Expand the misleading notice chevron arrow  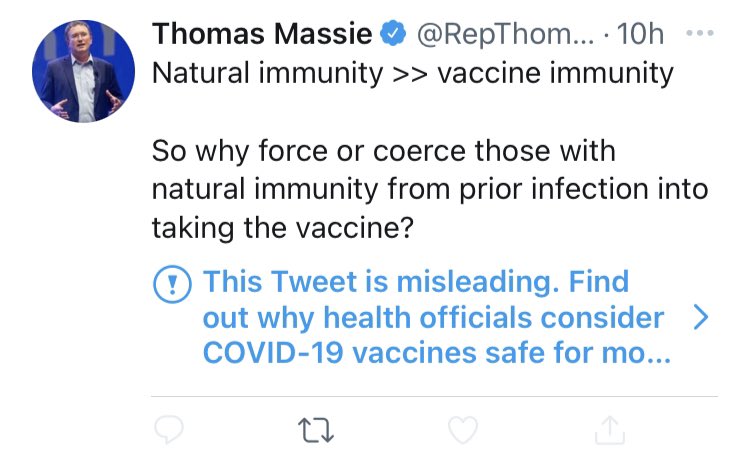701,317
